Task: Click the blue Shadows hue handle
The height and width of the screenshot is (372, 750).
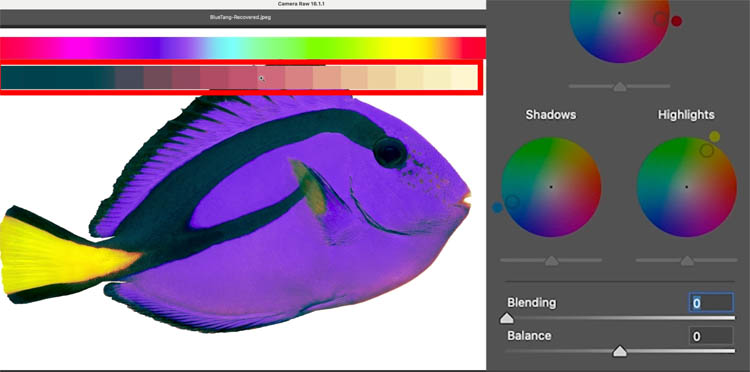Action: (497, 208)
